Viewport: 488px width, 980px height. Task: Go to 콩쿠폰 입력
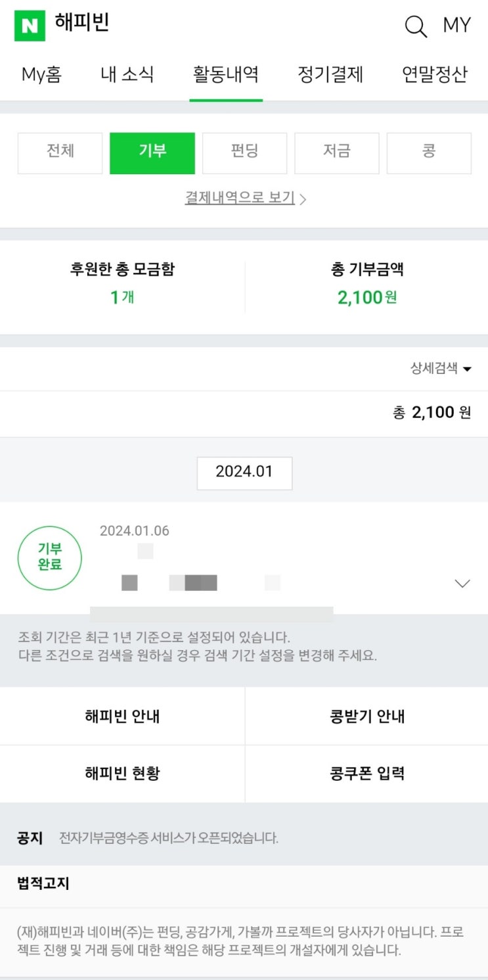point(366,774)
